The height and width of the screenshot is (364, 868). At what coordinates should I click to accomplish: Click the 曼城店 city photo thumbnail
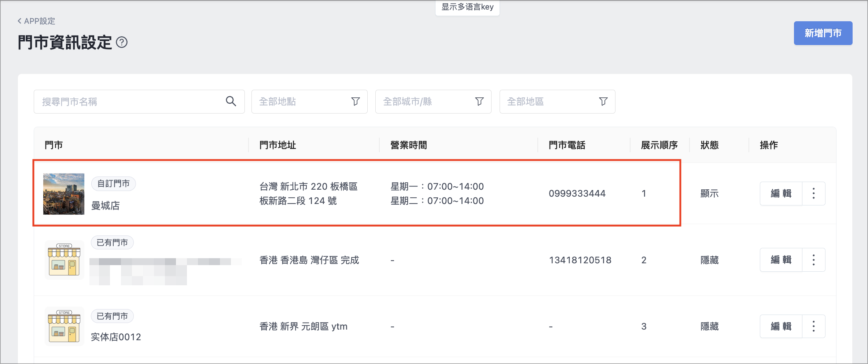tap(64, 194)
